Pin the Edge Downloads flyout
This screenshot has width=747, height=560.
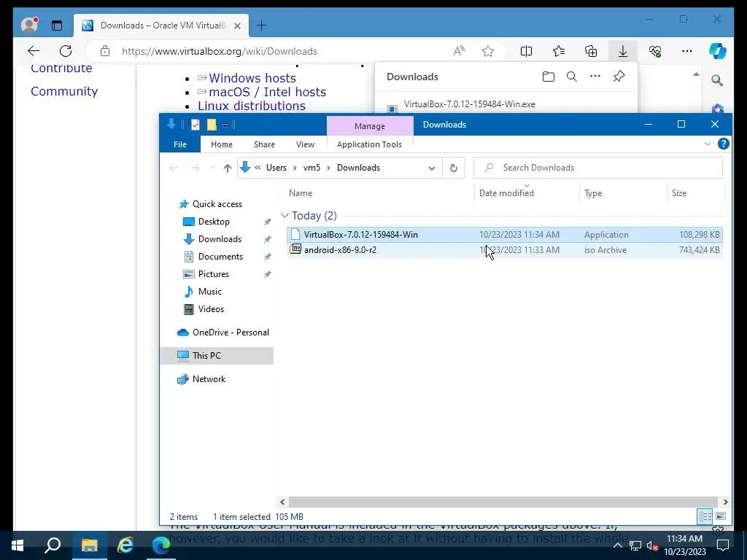[x=619, y=76]
